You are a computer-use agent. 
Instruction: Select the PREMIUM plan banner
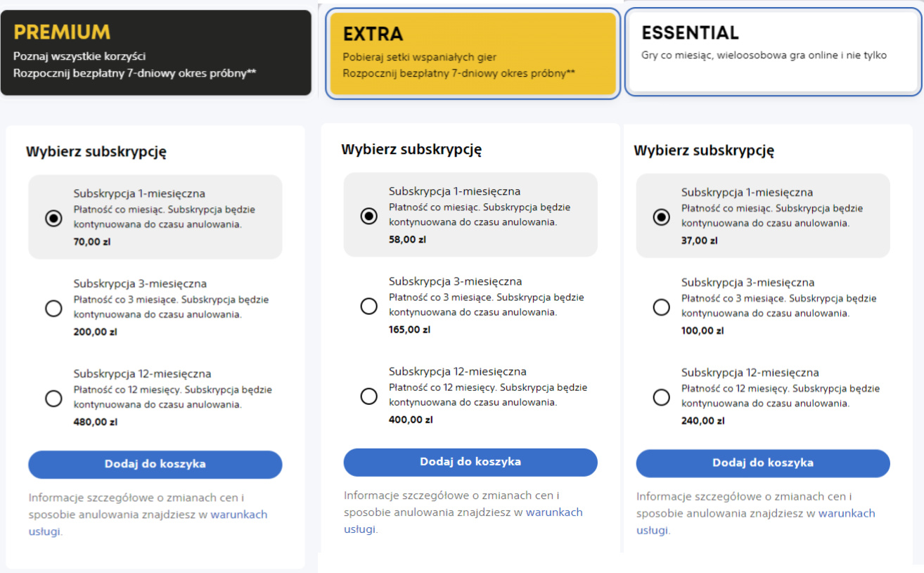[155, 53]
